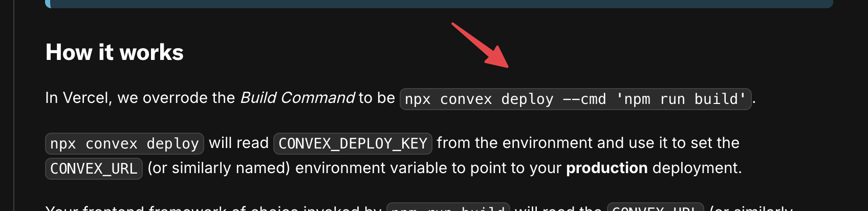Click the CONVEX_DEPLOY_KEY code chip
This screenshot has height=211, width=868.
[x=353, y=143]
